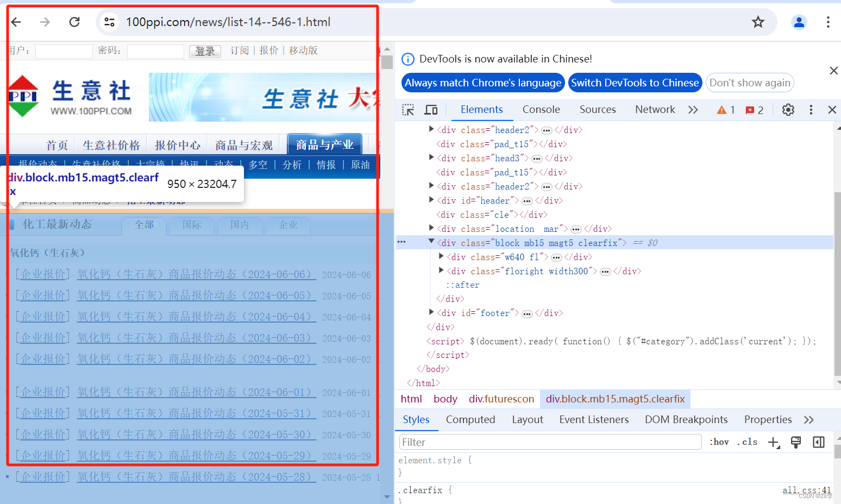Go back with the browser back arrow
This screenshot has height=504, width=841.
tap(16, 22)
